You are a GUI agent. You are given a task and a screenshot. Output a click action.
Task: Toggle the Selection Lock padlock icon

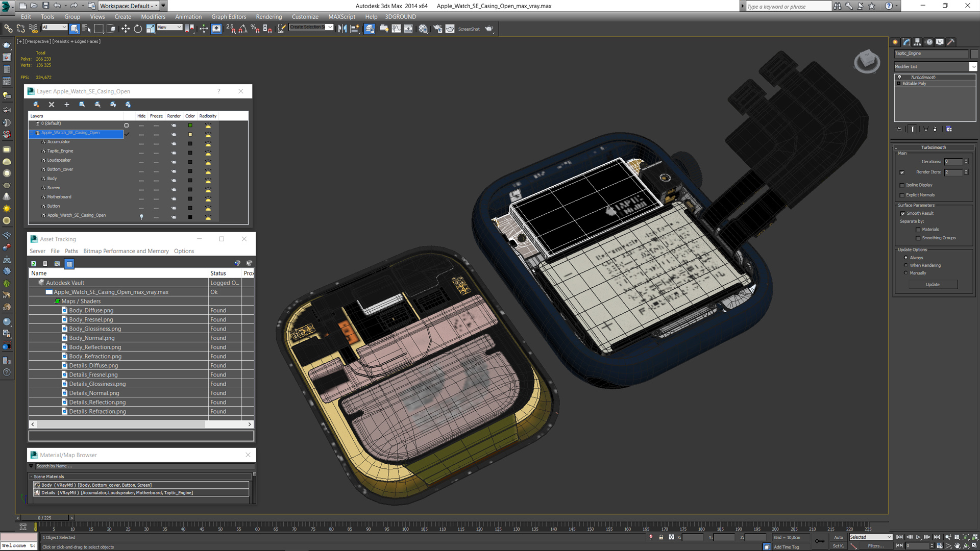(x=661, y=537)
